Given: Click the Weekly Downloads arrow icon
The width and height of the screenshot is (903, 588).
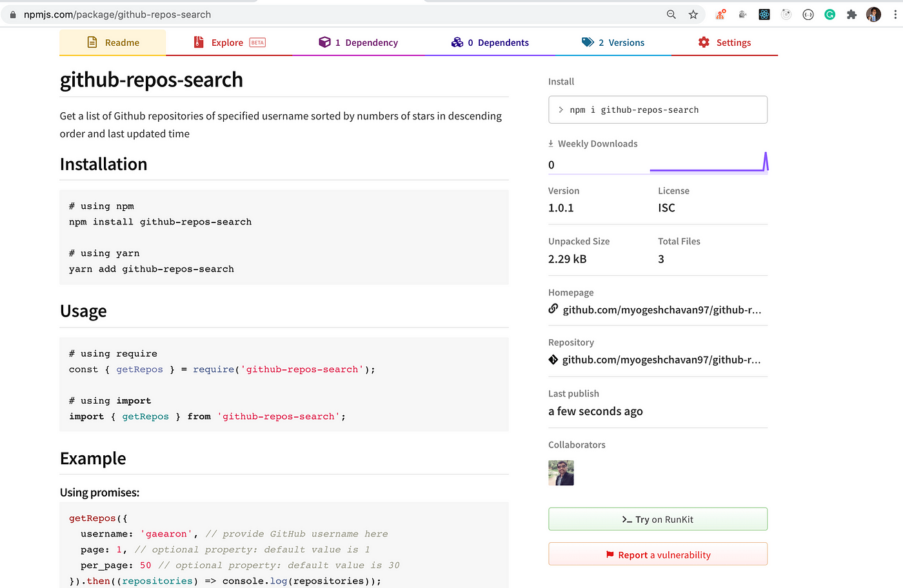Looking at the screenshot, I should [x=551, y=144].
